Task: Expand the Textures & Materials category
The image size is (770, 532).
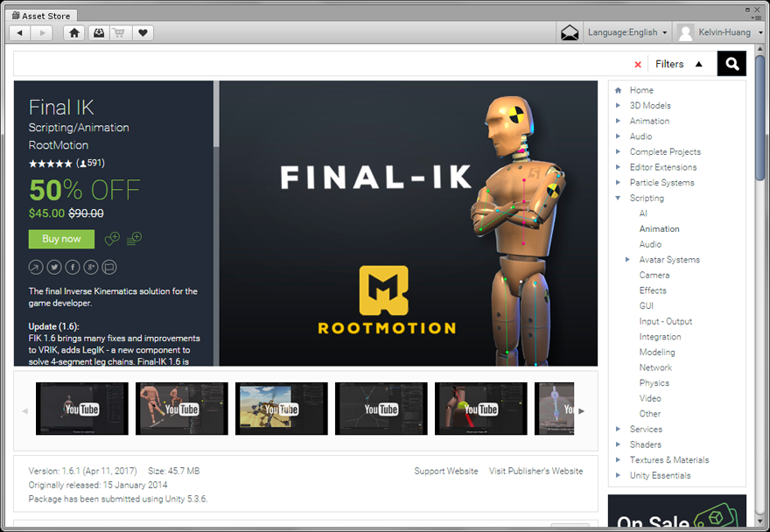Action: coord(618,459)
